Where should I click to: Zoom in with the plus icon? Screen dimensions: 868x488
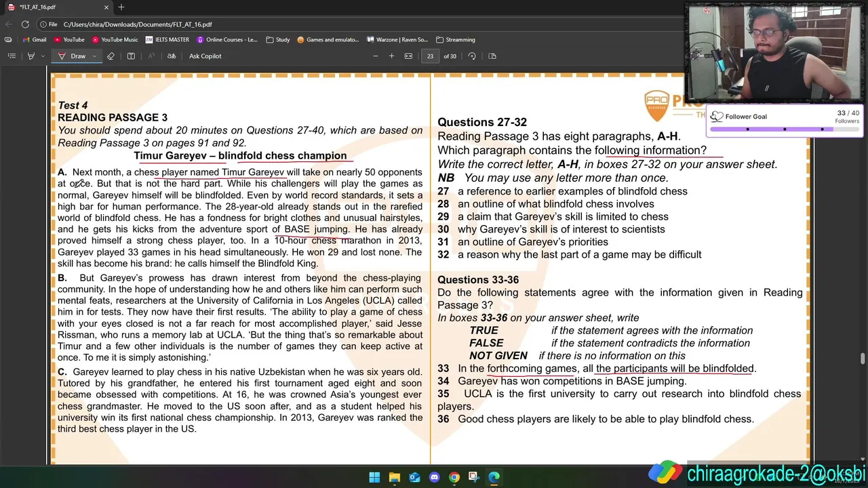[391, 56]
